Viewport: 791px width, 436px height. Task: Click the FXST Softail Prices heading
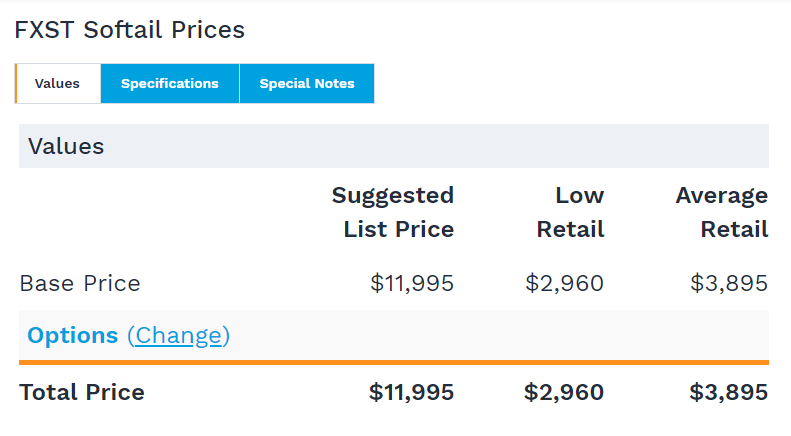click(x=130, y=30)
